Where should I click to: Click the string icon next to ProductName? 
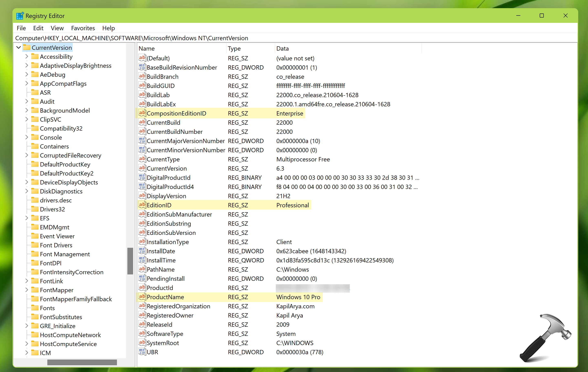142,297
